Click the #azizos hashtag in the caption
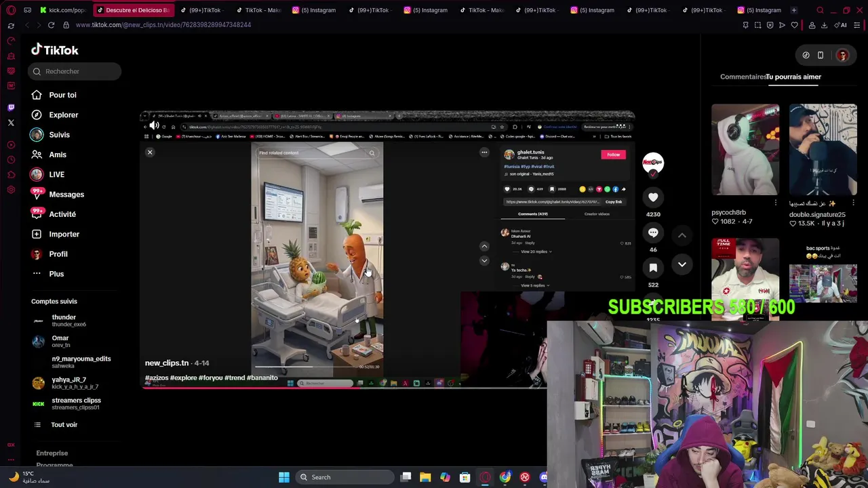This screenshot has height=488, width=868. pyautogui.click(x=157, y=378)
